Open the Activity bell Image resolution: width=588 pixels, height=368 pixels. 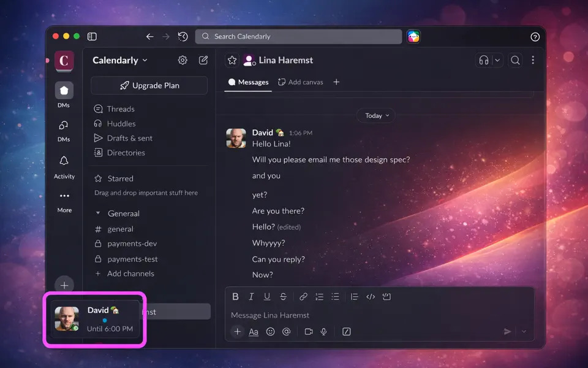point(64,161)
